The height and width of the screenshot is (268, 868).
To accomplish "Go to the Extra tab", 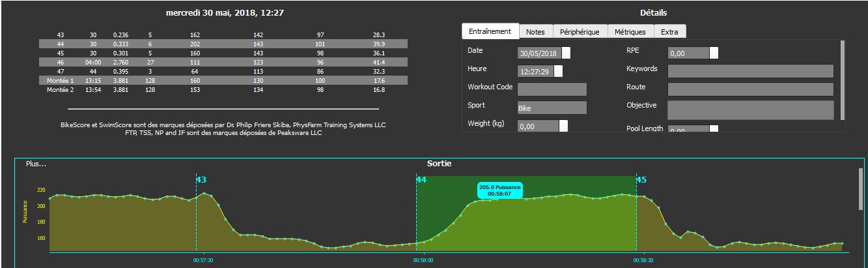I will pos(669,32).
